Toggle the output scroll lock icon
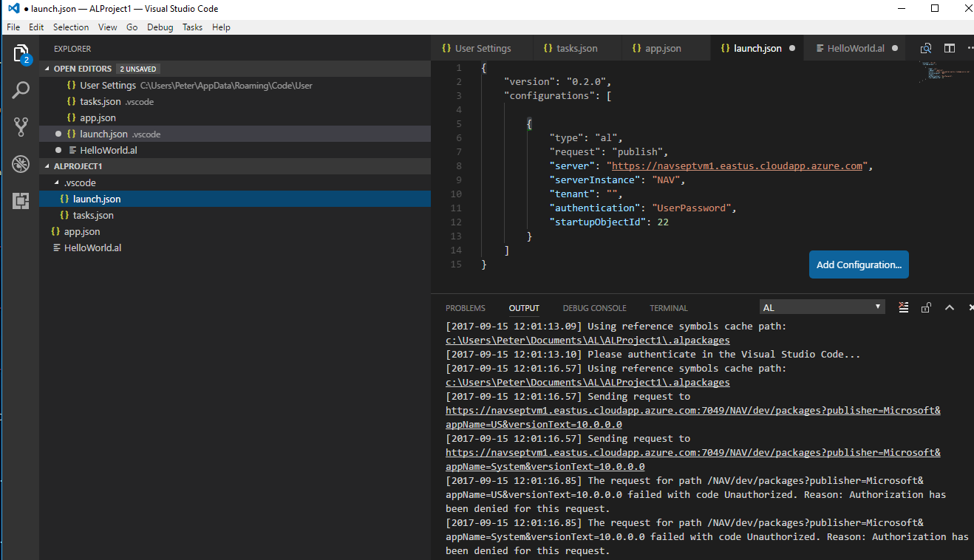Screen dimensions: 974x560 926,307
